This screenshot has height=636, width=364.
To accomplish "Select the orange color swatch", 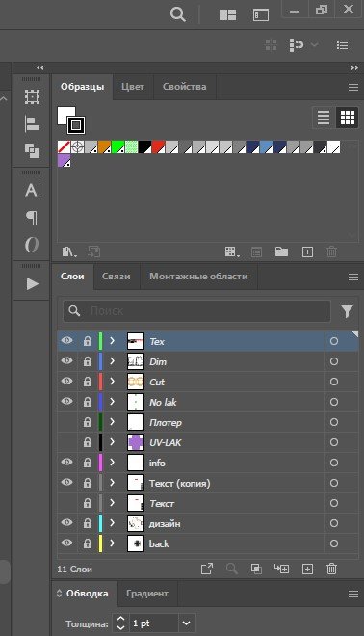I will coord(105,146).
